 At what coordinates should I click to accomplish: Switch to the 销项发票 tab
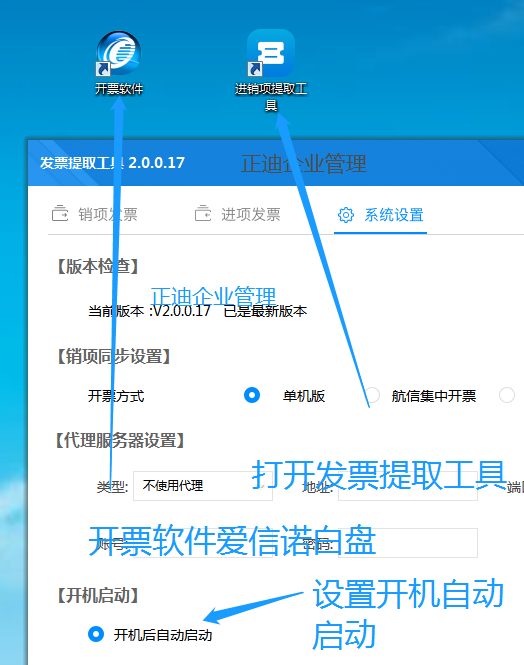pos(95,214)
